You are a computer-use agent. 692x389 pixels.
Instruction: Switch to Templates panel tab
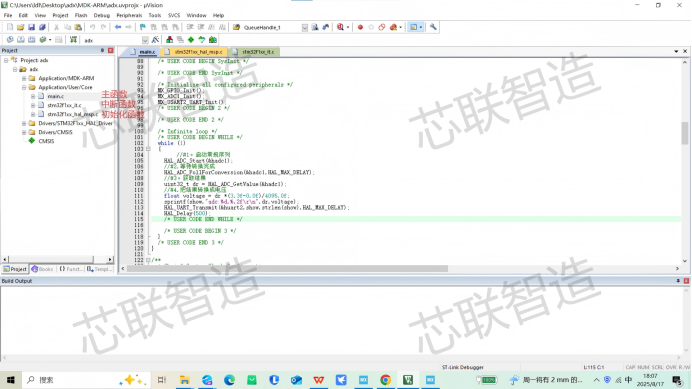[100, 269]
